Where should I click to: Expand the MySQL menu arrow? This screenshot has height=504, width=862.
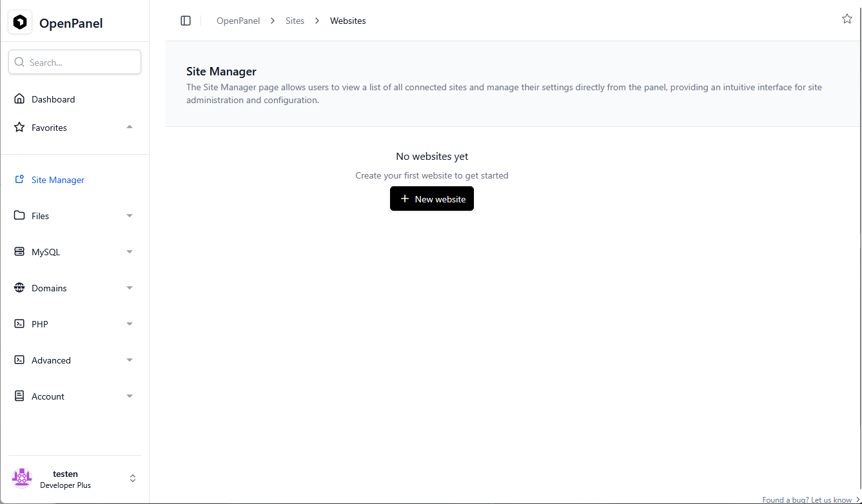tap(130, 252)
